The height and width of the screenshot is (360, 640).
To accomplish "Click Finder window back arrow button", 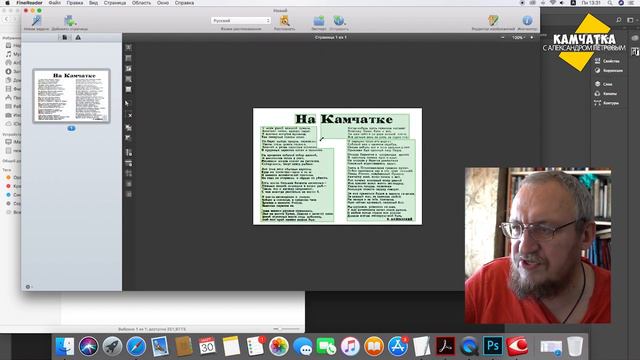I will coord(7,19).
